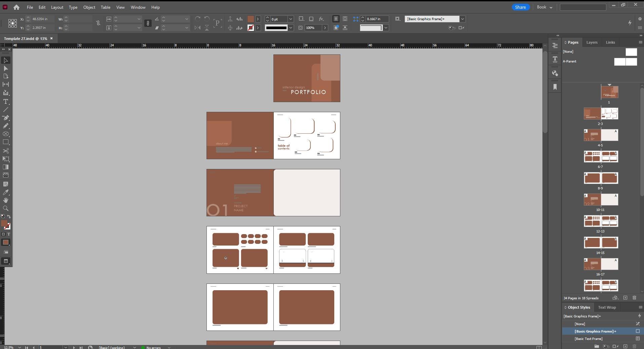Click the Share button
The height and width of the screenshot is (349, 644).
(x=520, y=7)
